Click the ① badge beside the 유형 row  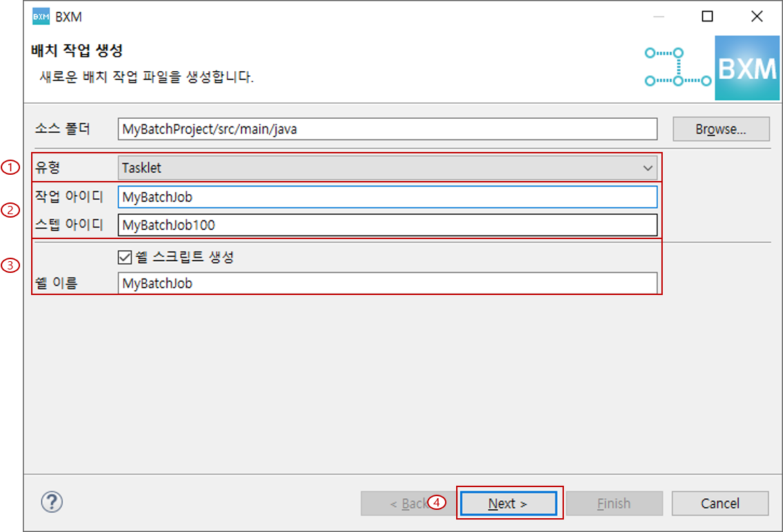coord(10,167)
